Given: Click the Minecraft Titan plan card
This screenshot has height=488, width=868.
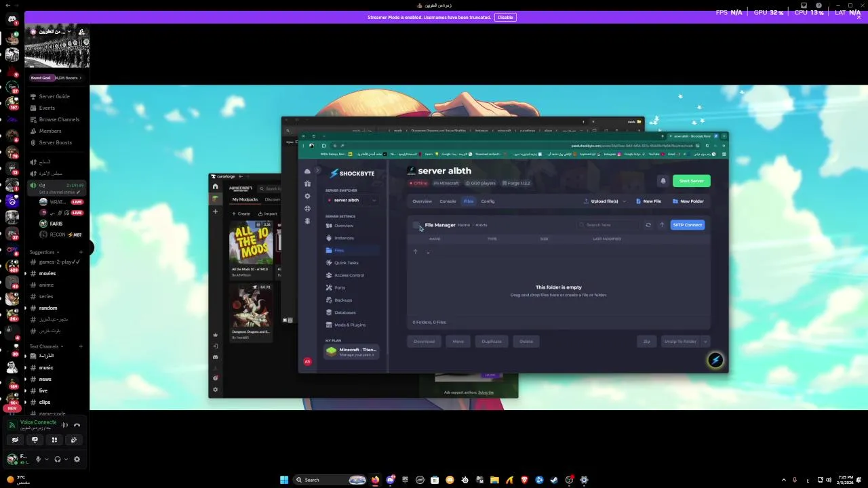Looking at the screenshot, I should 351,352.
